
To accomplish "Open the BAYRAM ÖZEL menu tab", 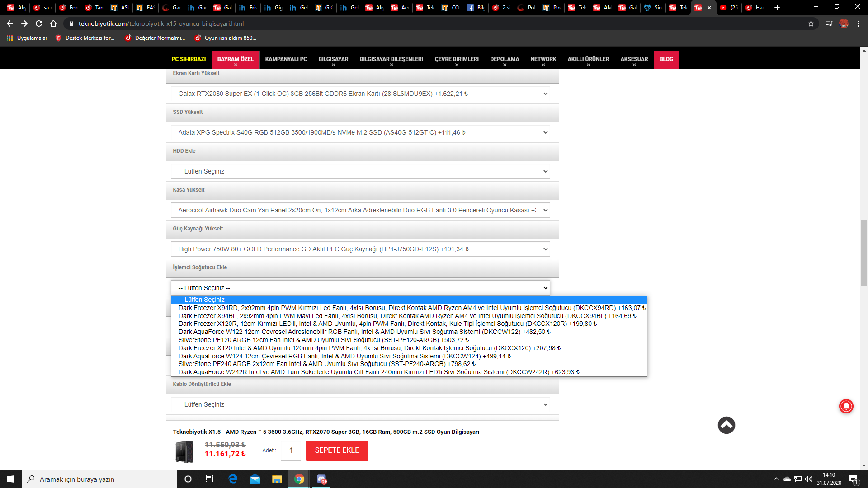I will pos(235,59).
